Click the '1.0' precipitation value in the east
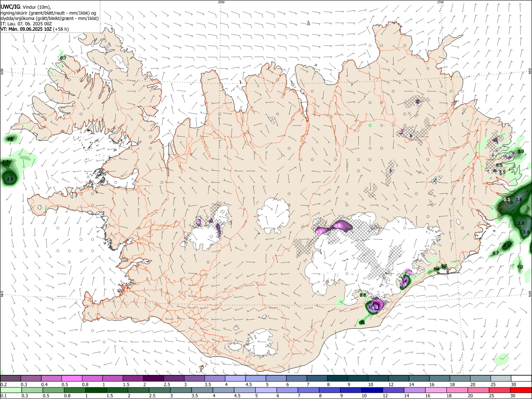The height and width of the screenshot is (399, 532). pyautogui.click(x=521, y=152)
